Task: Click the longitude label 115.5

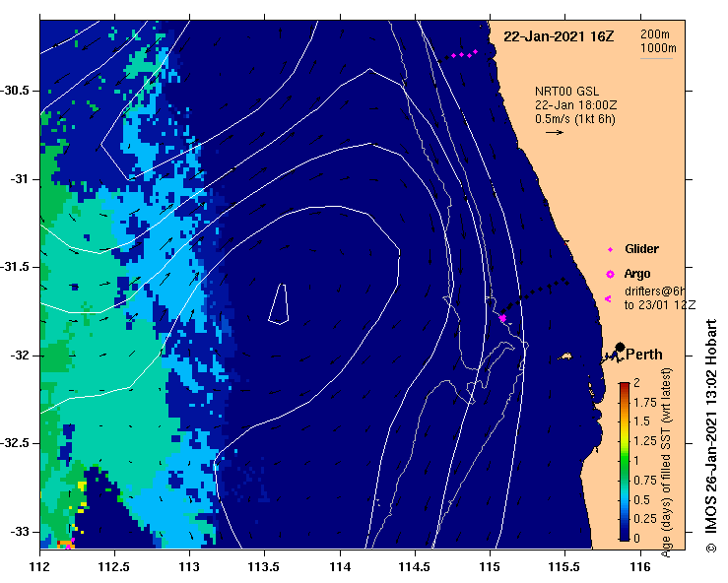Action: 564,567
